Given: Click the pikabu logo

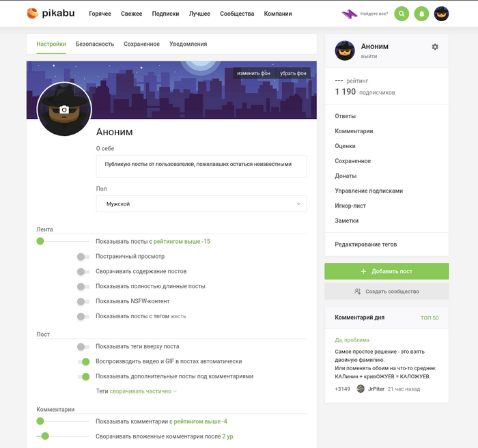Looking at the screenshot, I should tap(51, 14).
